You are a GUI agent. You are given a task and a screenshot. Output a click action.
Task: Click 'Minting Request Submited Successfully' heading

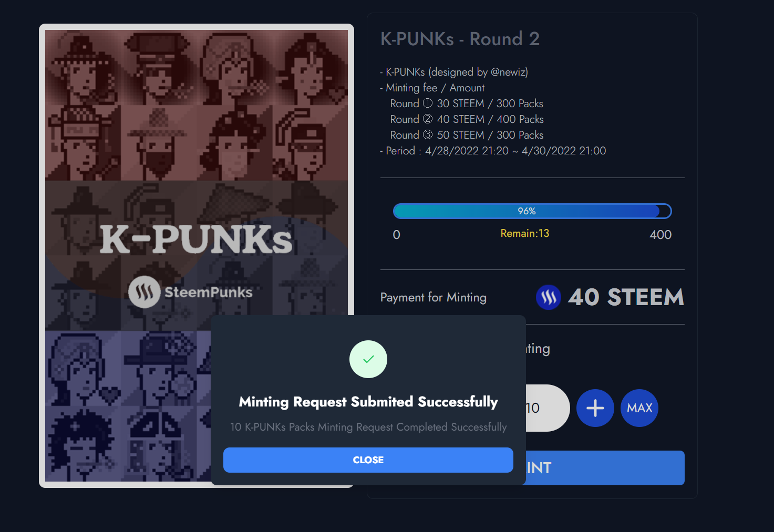click(x=368, y=402)
